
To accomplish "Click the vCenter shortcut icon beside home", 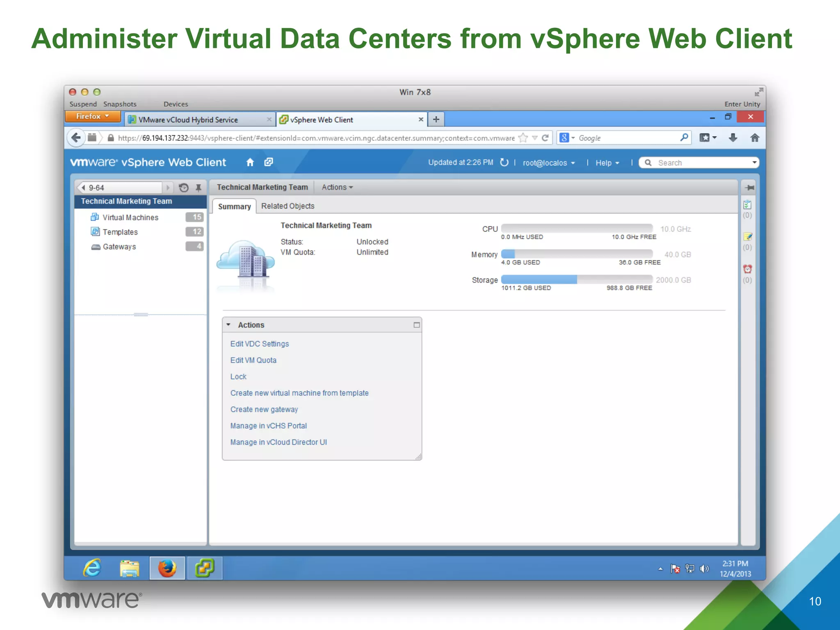I will (269, 162).
